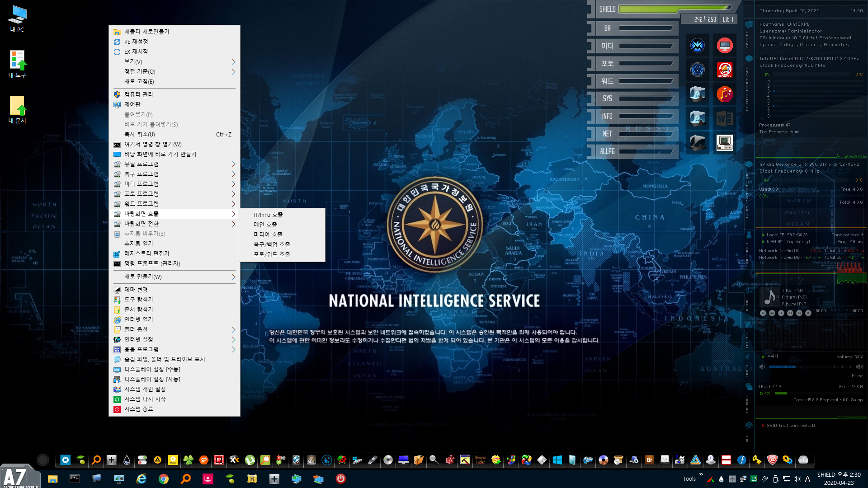Choose 컴퓨터 관리 from context menu
This screenshot has width=868, height=488.
point(175,94)
